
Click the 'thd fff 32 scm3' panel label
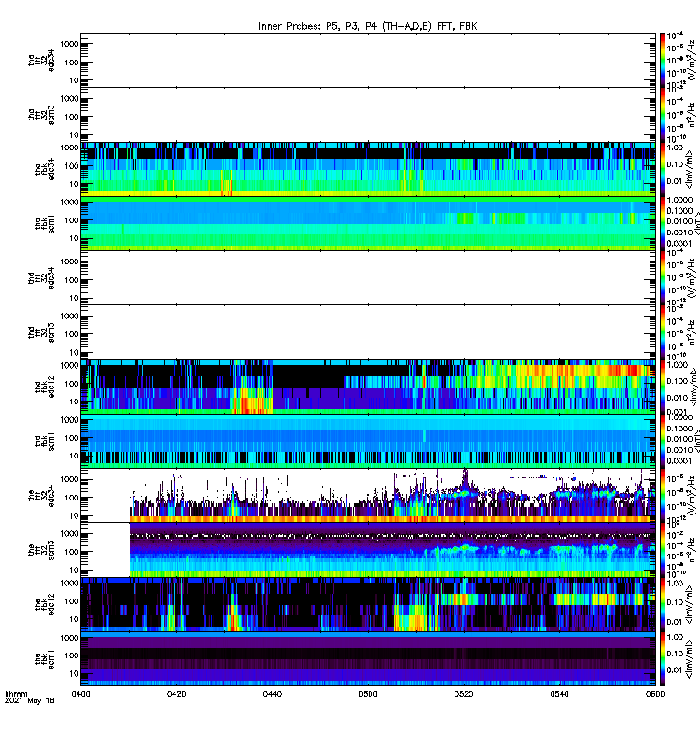point(41,332)
